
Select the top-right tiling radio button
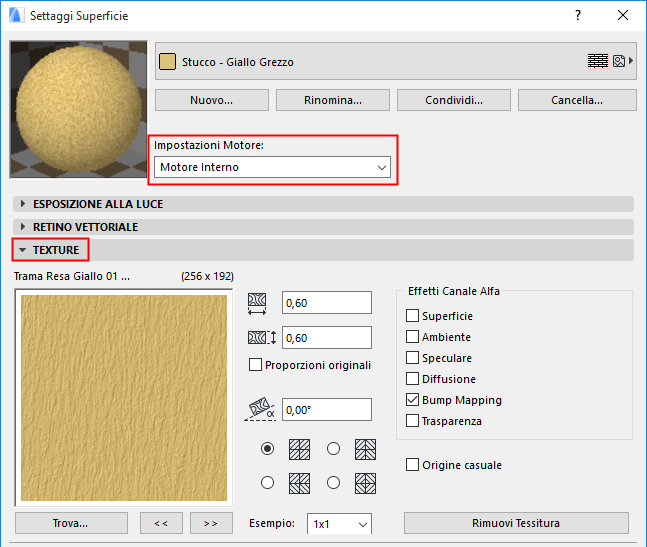click(x=333, y=448)
